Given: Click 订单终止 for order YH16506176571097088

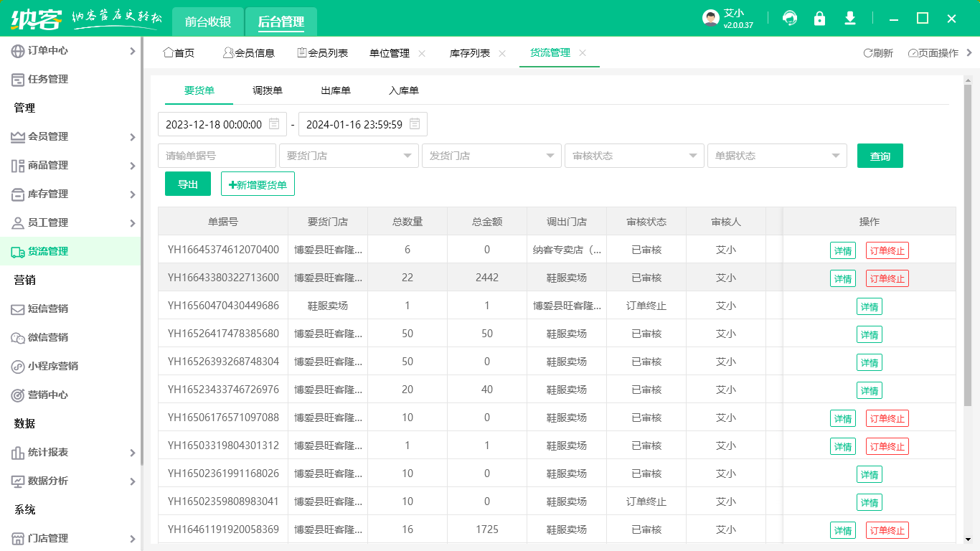Looking at the screenshot, I should (887, 418).
